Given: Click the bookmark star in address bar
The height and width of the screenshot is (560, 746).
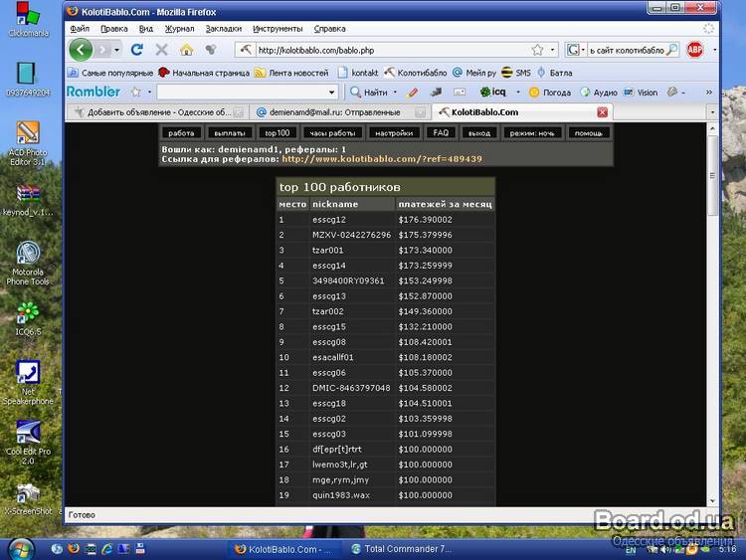Looking at the screenshot, I should (537, 49).
